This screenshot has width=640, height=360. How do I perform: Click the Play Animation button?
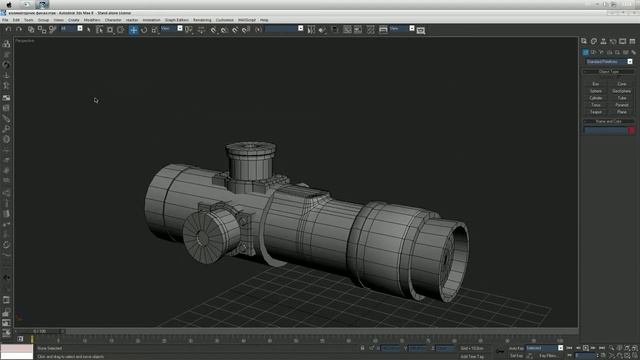[x=586, y=348]
